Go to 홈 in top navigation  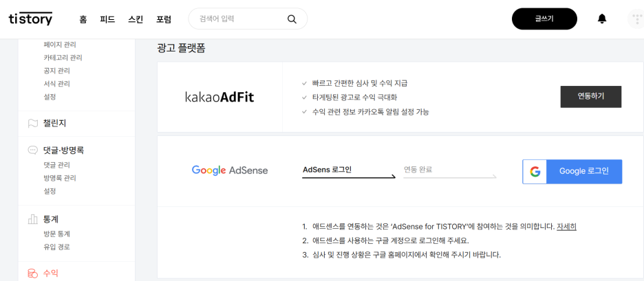point(83,19)
